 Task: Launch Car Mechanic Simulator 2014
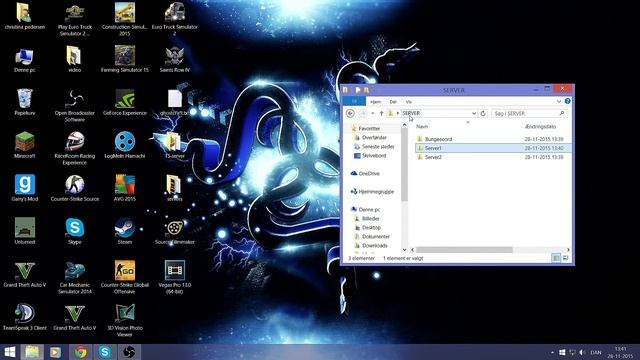click(x=75, y=277)
